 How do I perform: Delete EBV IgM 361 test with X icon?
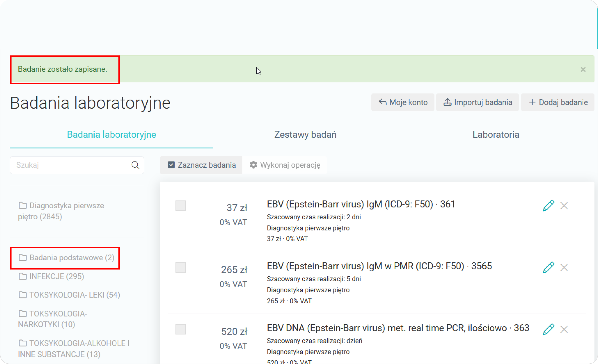564,206
